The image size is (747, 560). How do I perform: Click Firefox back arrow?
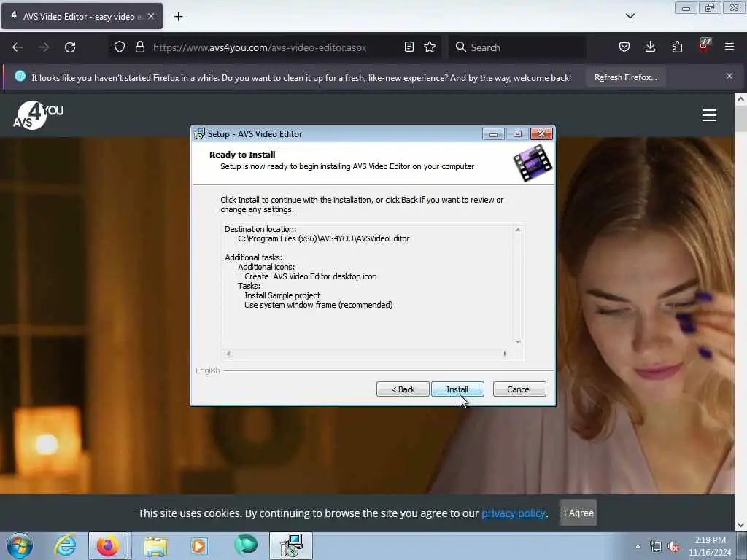coord(18,47)
